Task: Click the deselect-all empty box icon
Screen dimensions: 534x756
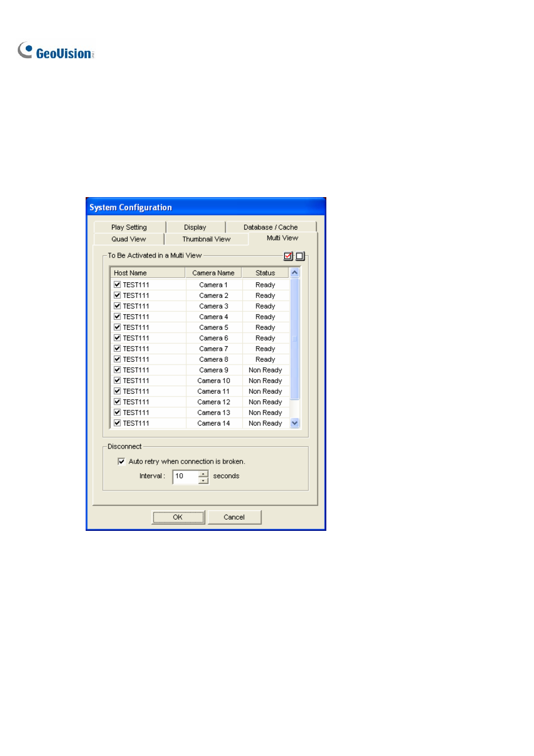Action: click(x=300, y=256)
